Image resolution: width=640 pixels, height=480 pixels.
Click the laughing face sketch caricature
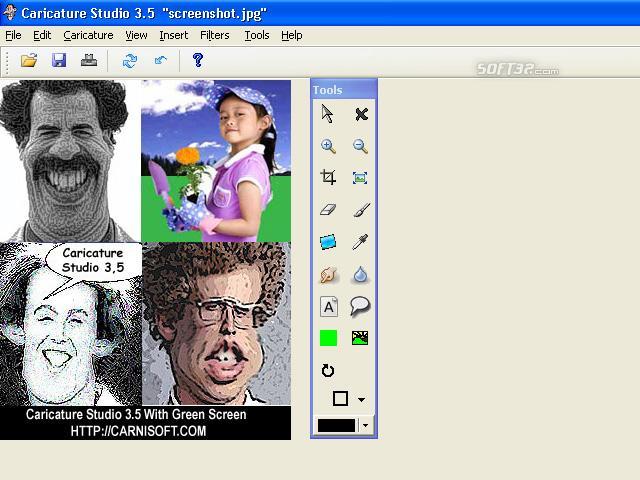[x=71, y=323]
